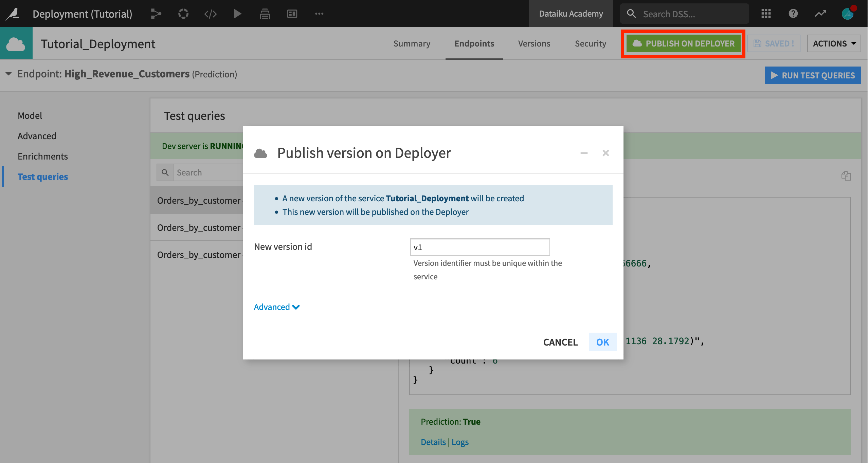Collapse the High_Revenue_Customers endpoint section
Screen dimensions: 868x463
[x=8, y=74]
